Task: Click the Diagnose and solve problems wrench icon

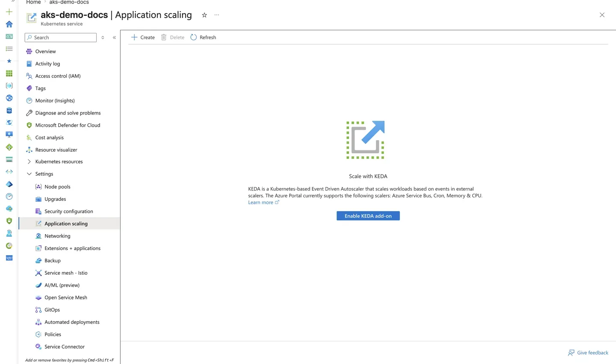Action: 29,113
